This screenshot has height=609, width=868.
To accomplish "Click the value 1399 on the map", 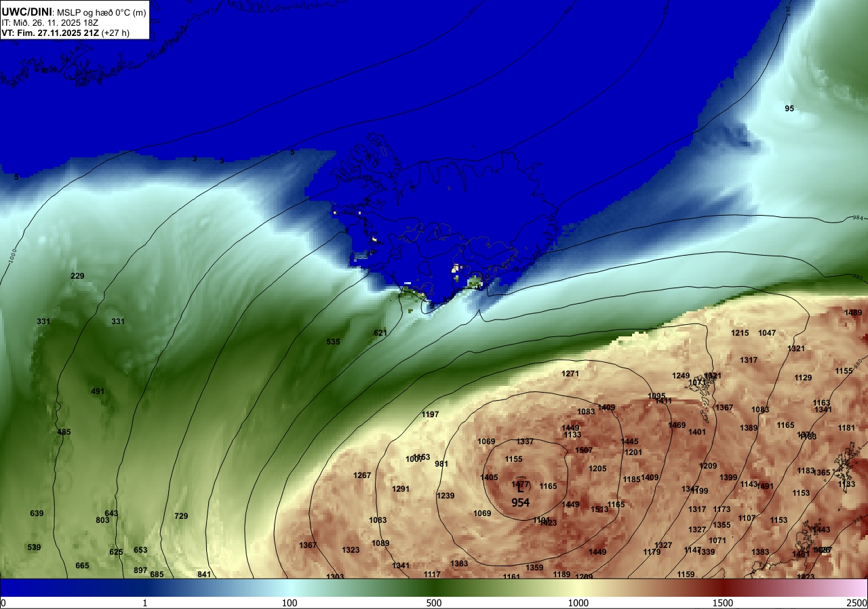I will point(728,477).
